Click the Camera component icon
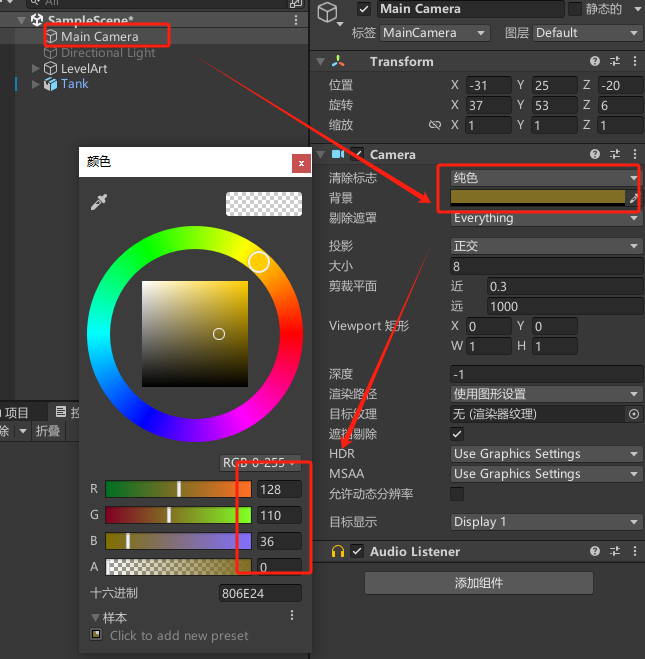Viewport: 645px width, 659px height. pos(338,154)
